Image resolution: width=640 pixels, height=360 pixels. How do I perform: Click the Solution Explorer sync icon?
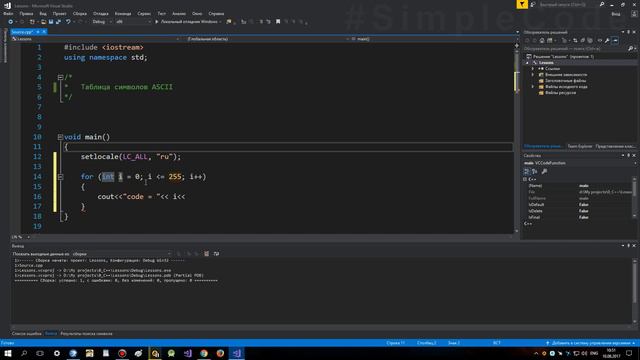(575, 40)
